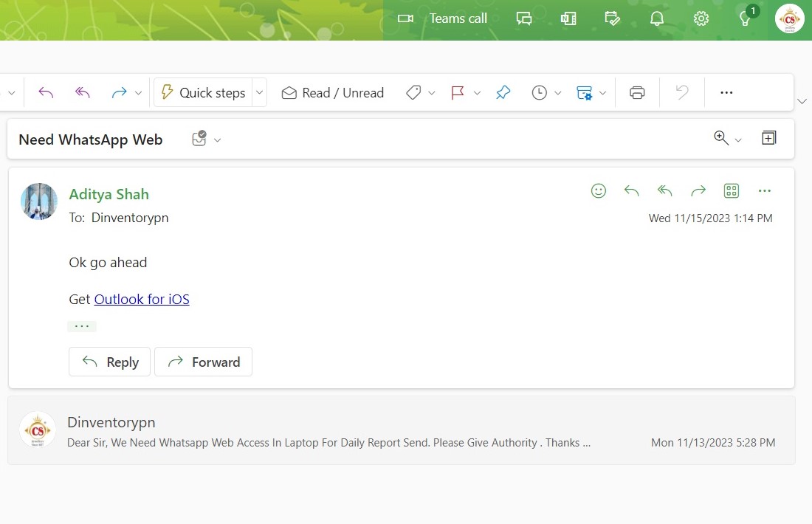
Task: Click the Forward button below message
Action: point(203,362)
